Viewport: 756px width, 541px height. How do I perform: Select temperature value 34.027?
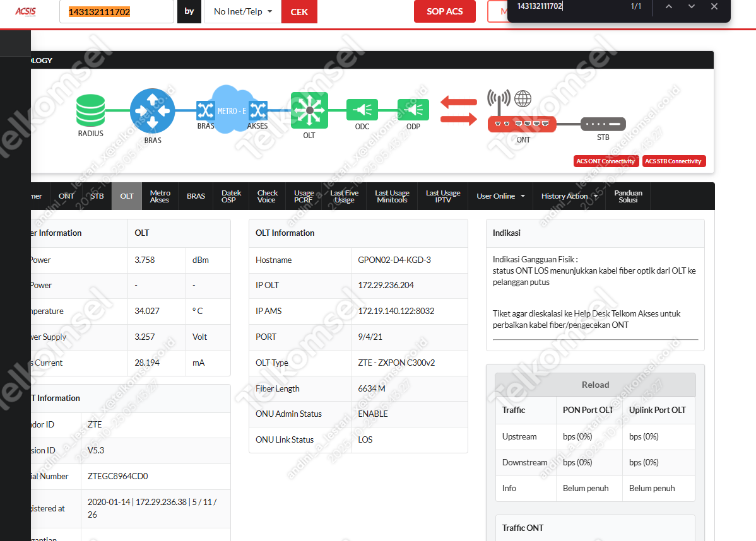[146, 311]
